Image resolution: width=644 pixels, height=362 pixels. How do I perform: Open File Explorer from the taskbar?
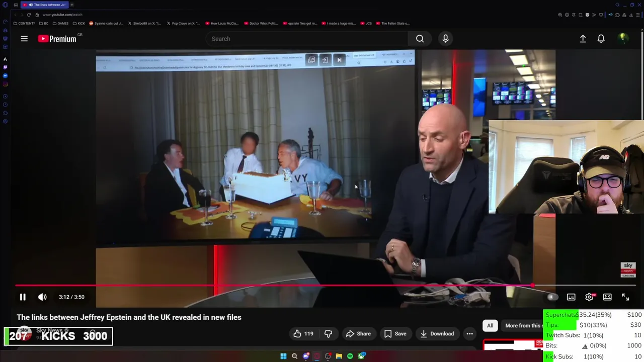pos(339,356)
